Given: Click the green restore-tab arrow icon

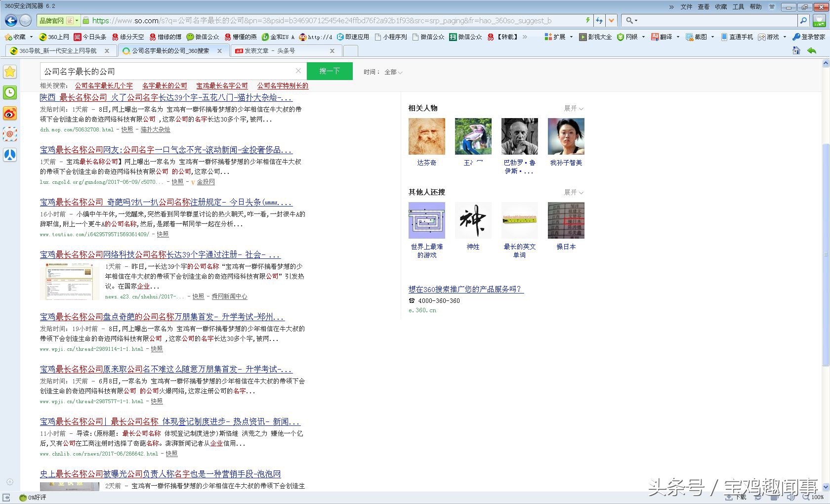Looking at the screenshot, I should click(x=811, y=50).
